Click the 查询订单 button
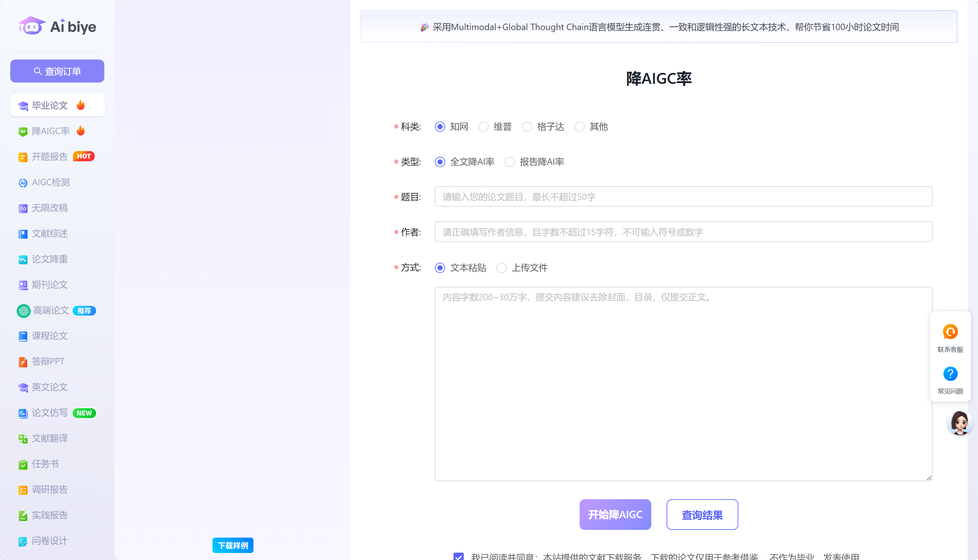Screen dimensions: 978x560 57,71
